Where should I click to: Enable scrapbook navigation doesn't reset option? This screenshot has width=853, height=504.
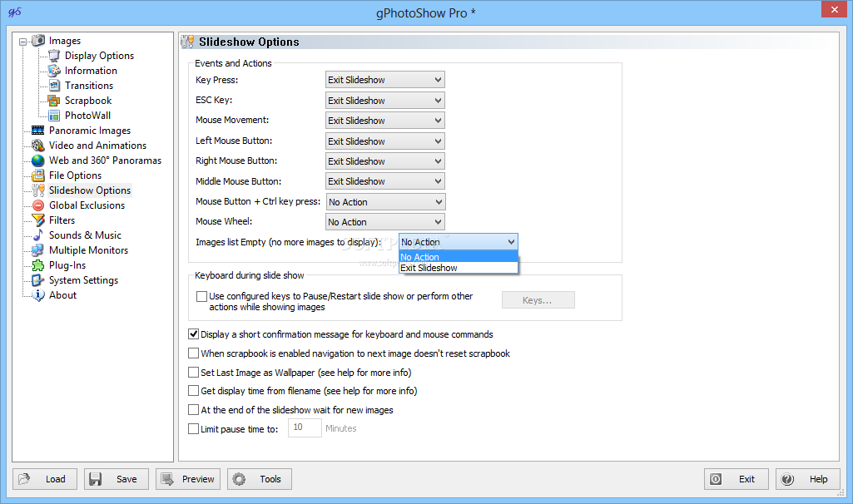click(x=193, y=353)
